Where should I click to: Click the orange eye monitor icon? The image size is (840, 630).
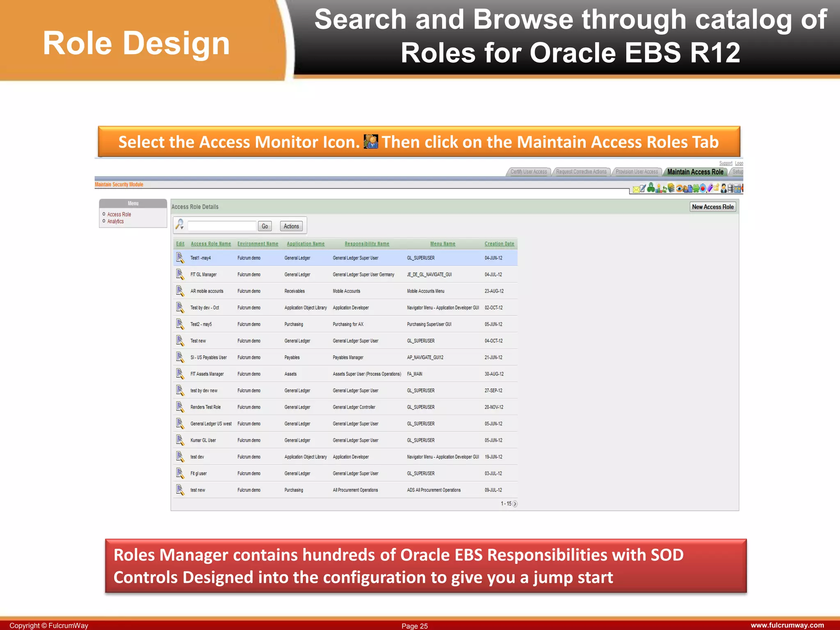coord(679,189)
